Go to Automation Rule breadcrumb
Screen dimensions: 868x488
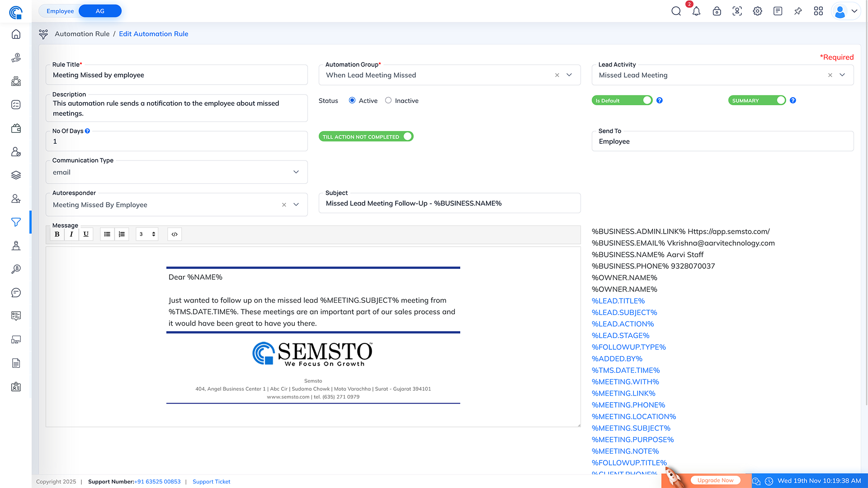82,34
